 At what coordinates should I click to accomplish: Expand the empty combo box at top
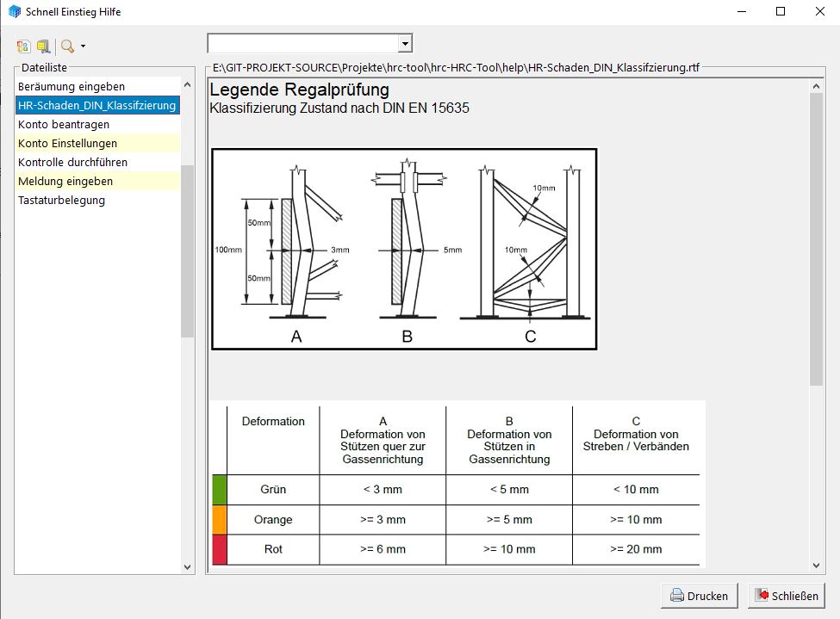[405, 43]
